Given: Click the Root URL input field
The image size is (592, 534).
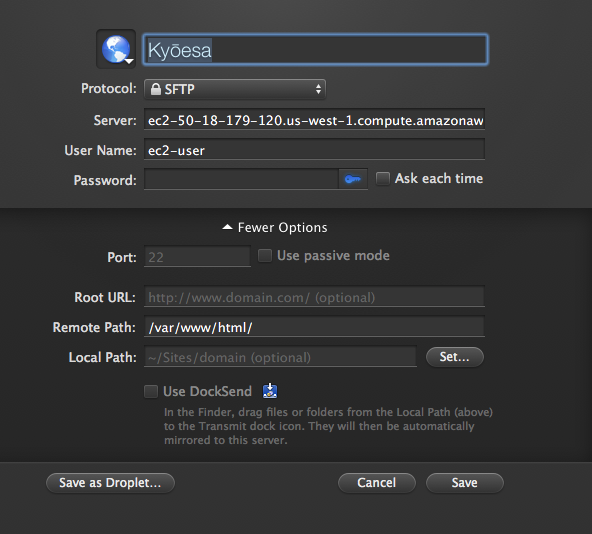Looking at the screenshot, I should pos(314,297).
